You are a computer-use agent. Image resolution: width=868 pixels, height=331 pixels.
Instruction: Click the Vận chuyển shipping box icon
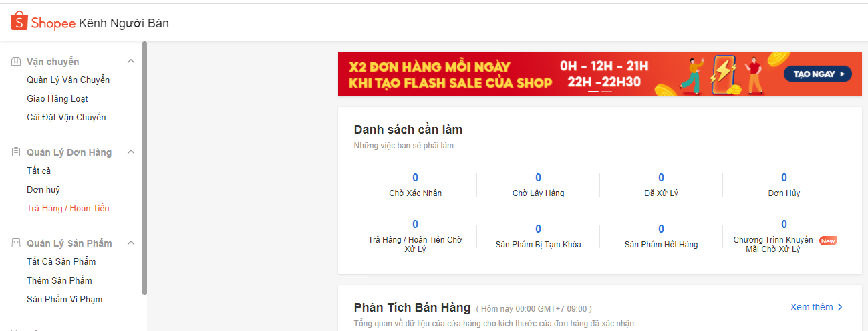16,62
